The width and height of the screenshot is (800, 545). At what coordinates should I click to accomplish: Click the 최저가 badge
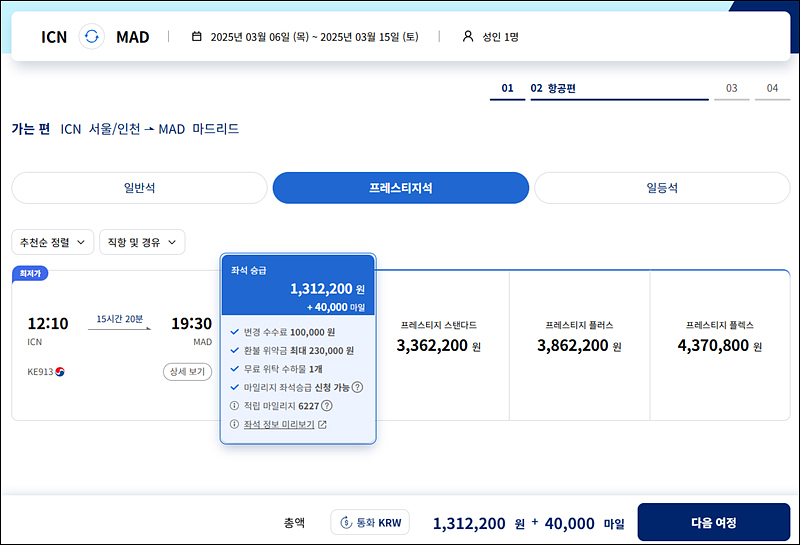pos(30,274)
